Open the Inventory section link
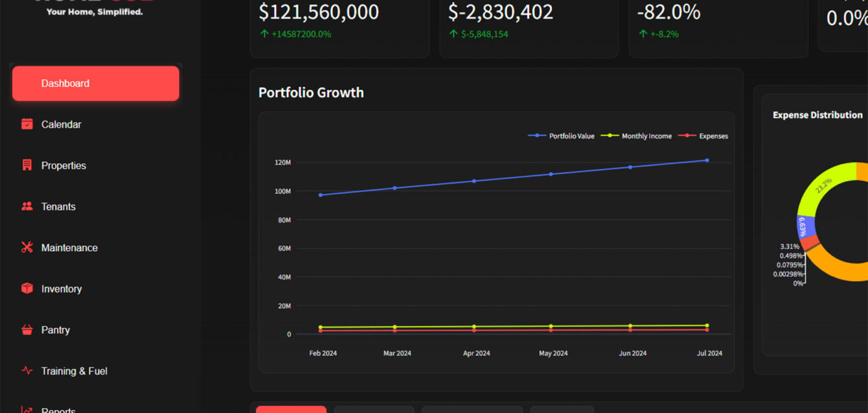Image resolution: width=868 pixels, height=413 pixels. point(62,289)
